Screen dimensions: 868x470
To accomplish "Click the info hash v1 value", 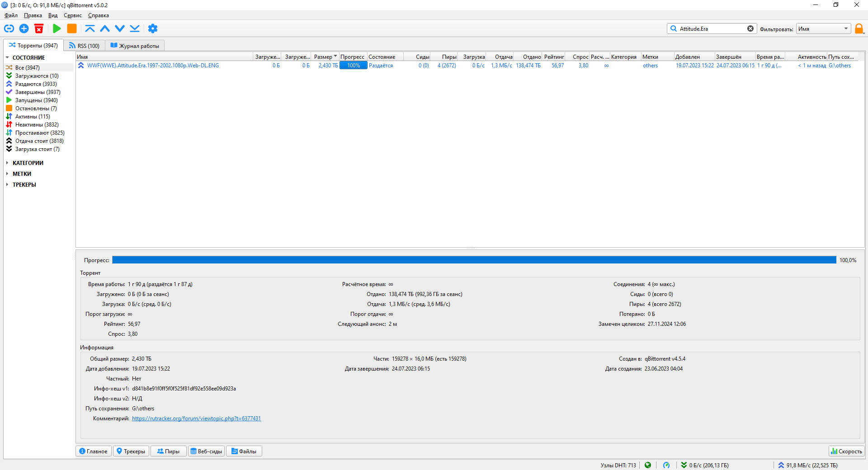I will (x=184, y=389).
